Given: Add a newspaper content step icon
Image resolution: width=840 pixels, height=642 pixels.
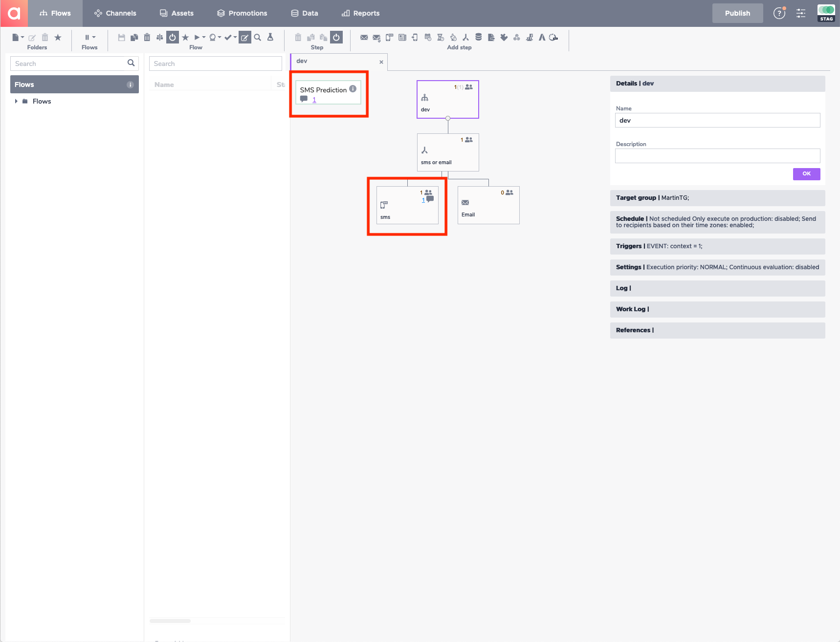Looking at the screenshot, I should 402,37.
